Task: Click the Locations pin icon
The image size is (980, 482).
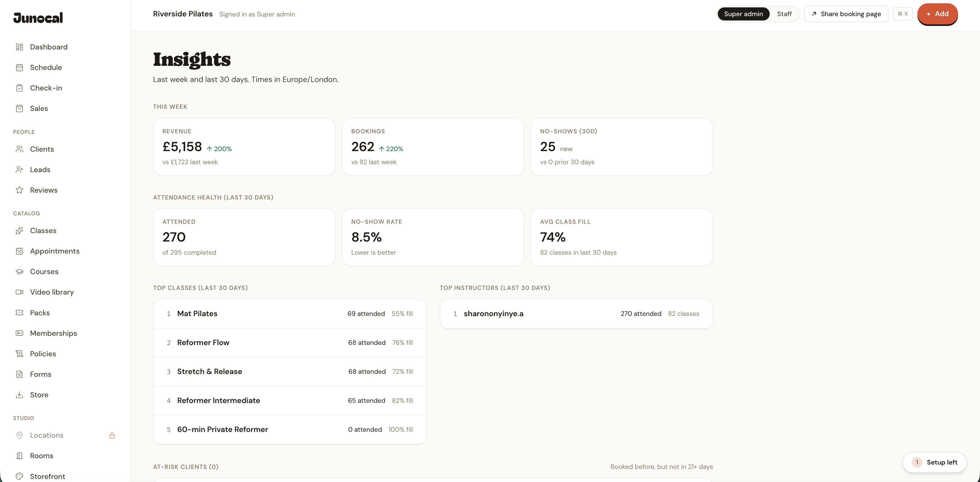Action: [19, 435]
